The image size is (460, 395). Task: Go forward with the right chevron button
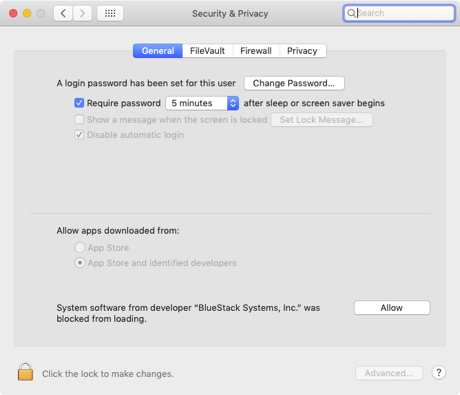82,13
